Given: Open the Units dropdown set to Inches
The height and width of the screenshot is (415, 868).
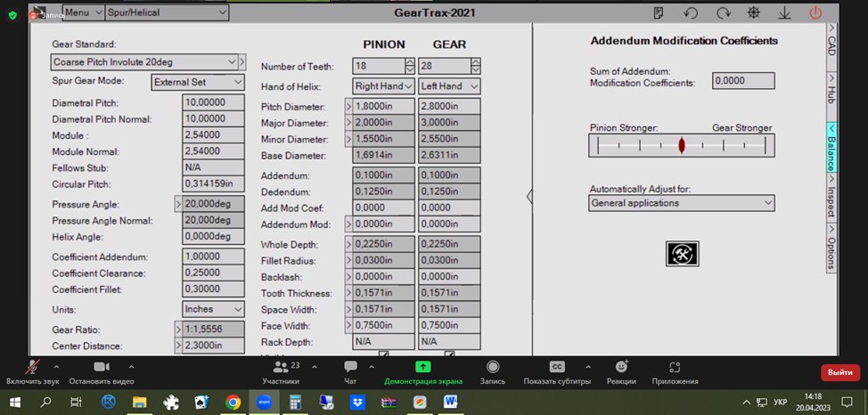Looking at the screenshot, I should 212,309.
